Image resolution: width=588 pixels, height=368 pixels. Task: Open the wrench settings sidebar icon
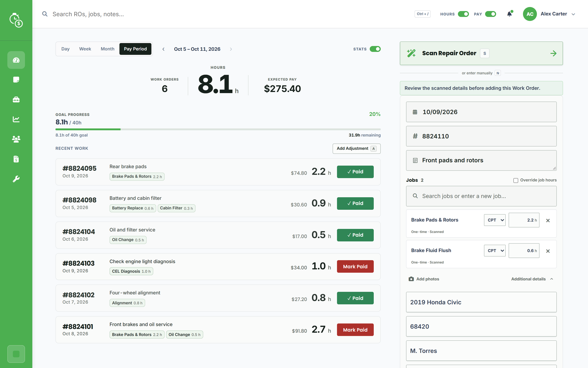(x=16, y=179)
